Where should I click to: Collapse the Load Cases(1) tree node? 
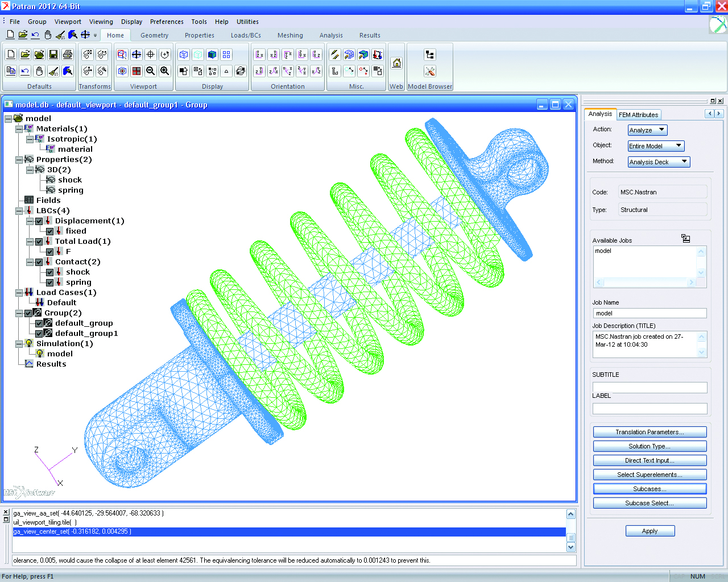pyautogui.click(x=19, y=293)
